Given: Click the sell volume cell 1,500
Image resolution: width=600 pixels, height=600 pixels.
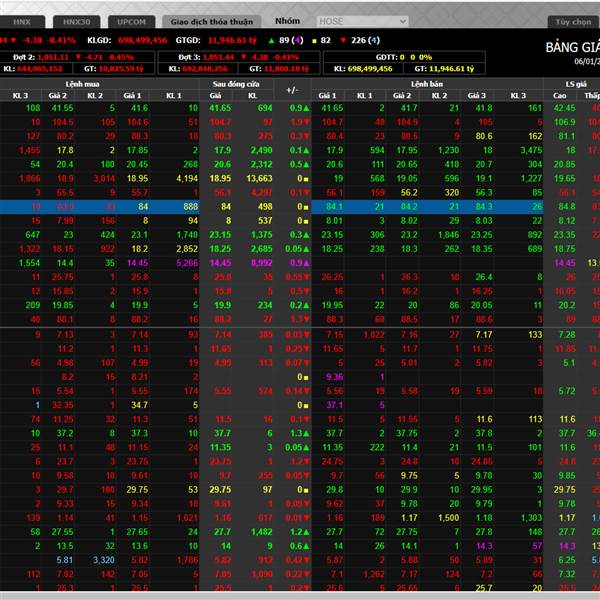Looking at the screenshot, I should pos(448,518).
